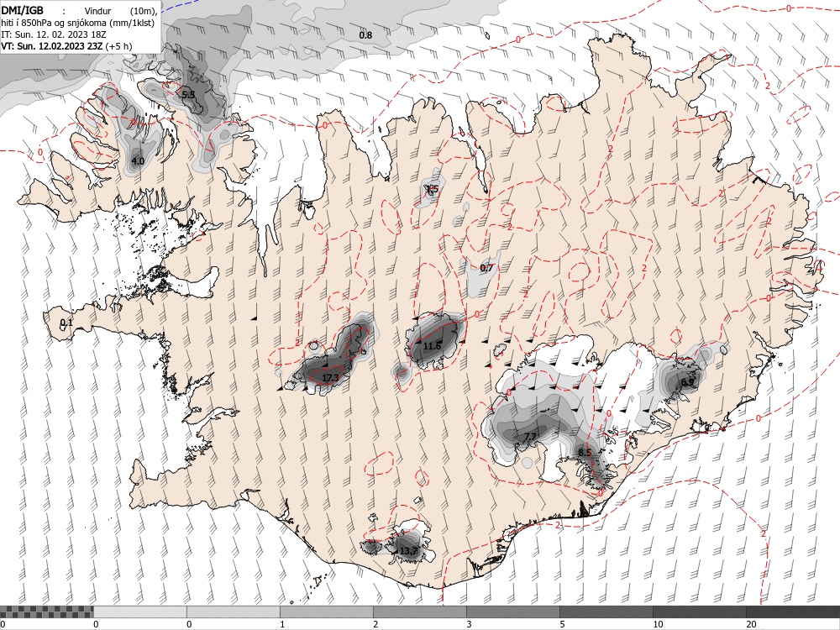Click the legend scale label 5

coord(562,624)
